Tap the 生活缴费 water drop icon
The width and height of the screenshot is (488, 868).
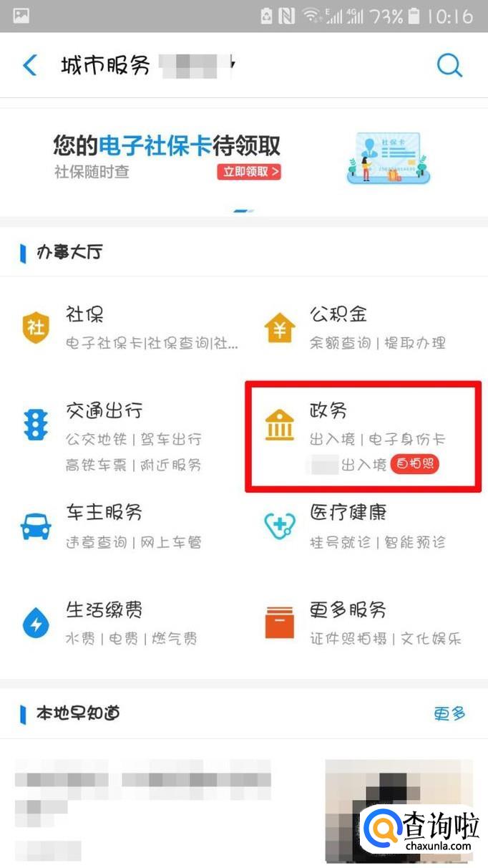pos(35,622)
